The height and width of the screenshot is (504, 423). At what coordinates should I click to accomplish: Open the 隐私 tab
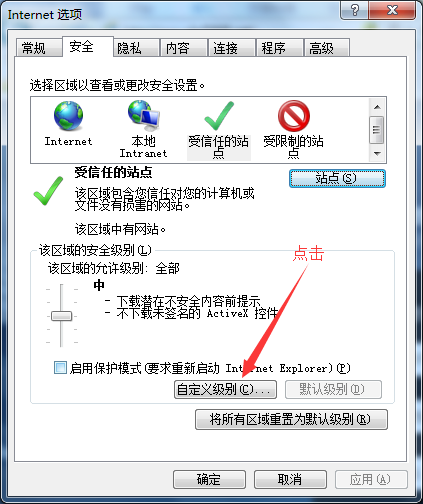pyautogui.click(x=136, y=48)
